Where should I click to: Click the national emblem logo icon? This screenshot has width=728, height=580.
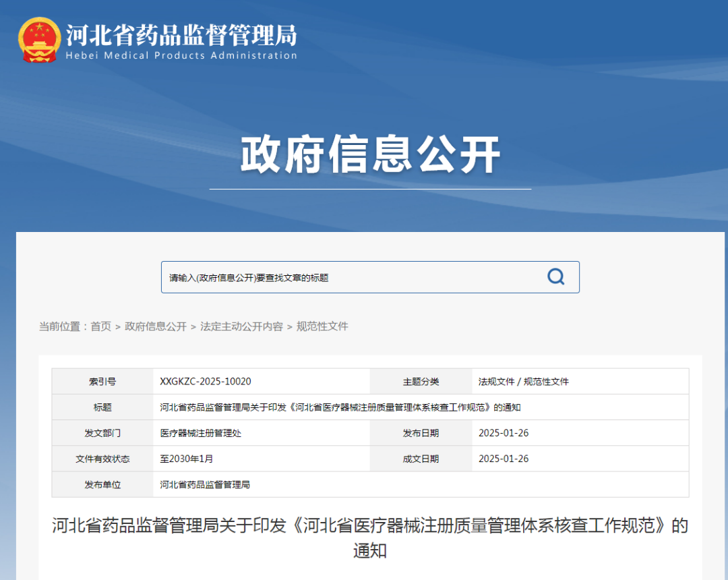40,39
